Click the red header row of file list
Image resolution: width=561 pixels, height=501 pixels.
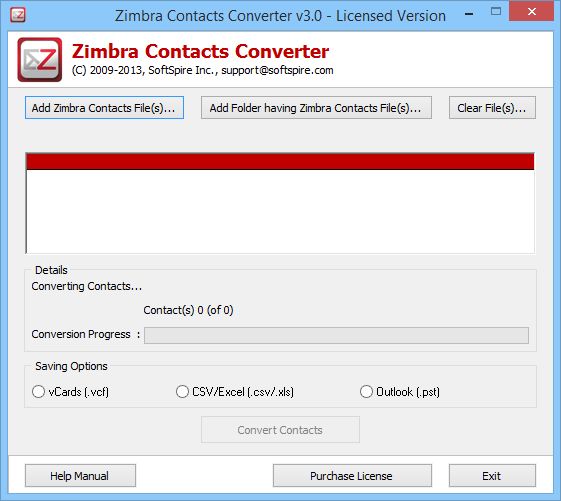point(280,161)
